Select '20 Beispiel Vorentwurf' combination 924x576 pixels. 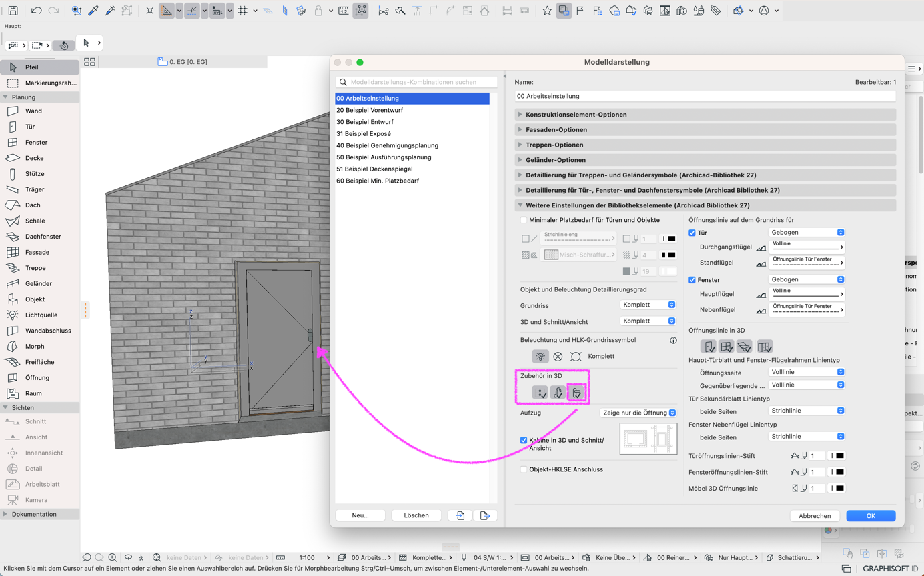coord(412,110)
